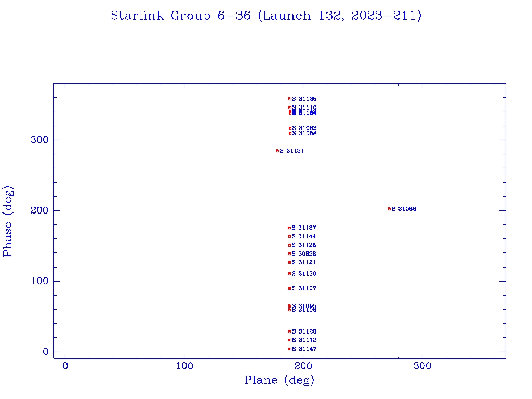Select the "300" tick label on Plane axis
This screenshot has width=532, height=399.
tap(422, 366)
